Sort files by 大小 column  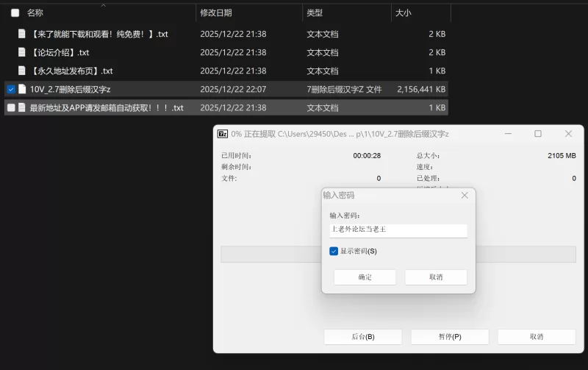[x=404, y=13]
